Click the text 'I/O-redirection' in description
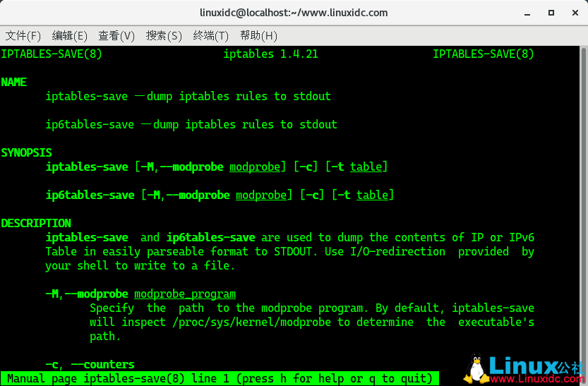Viewport: 588px width, 386px height. tap(398, 251)
